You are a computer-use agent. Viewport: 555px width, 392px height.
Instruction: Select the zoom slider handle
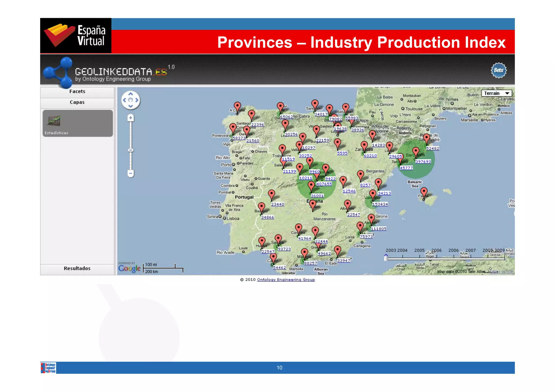131,150
